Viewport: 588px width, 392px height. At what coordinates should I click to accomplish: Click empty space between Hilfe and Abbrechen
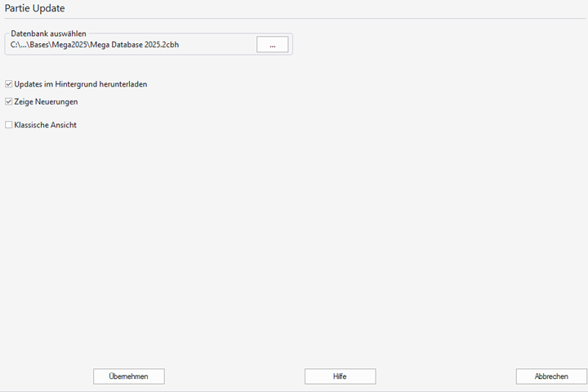click(x=445, y=376)
